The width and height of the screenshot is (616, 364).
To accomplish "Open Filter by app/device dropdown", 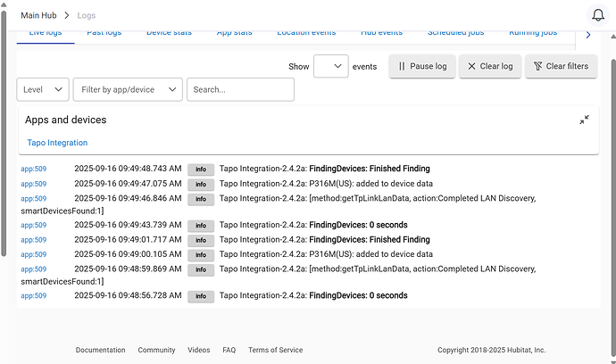I will 128,89.
